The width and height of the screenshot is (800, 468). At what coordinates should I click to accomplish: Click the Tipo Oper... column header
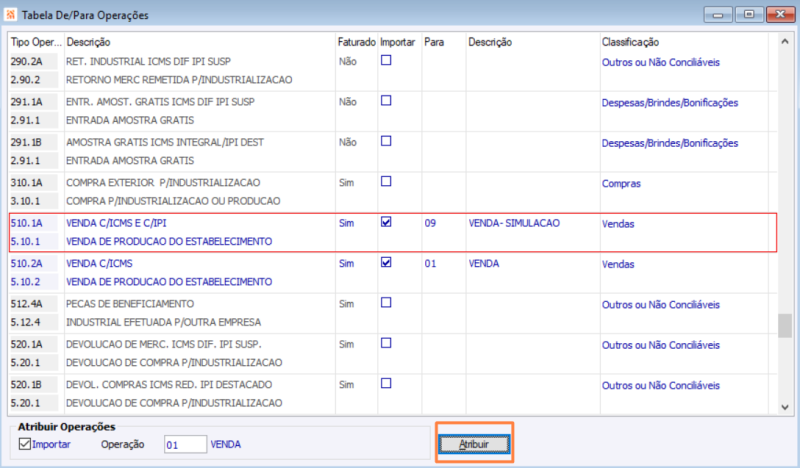pos(36,42)
